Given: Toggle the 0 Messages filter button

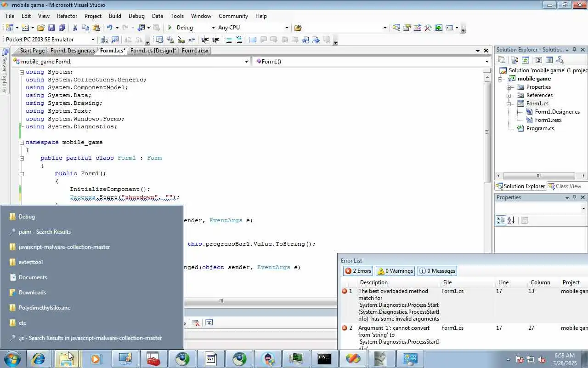Looking at the screenshot, I should click(x=437, y=271).
